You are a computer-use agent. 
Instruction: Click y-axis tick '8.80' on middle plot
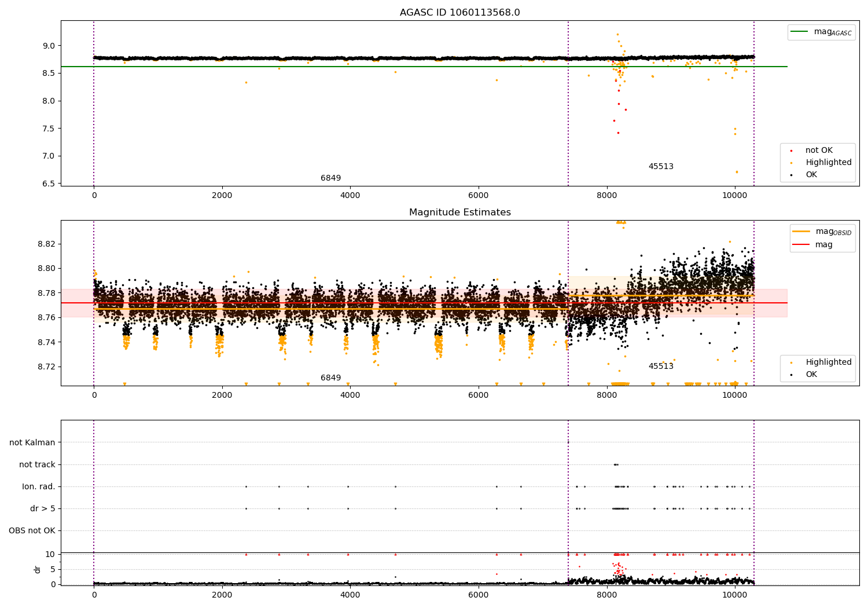(46, 268)
